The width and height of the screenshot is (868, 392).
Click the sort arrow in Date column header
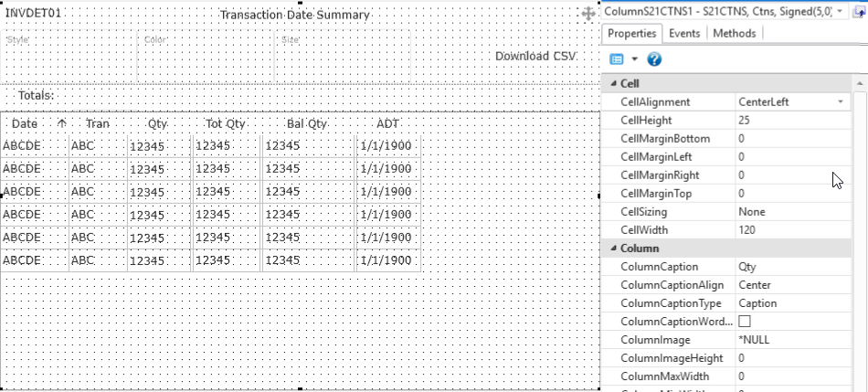(62, 123)
